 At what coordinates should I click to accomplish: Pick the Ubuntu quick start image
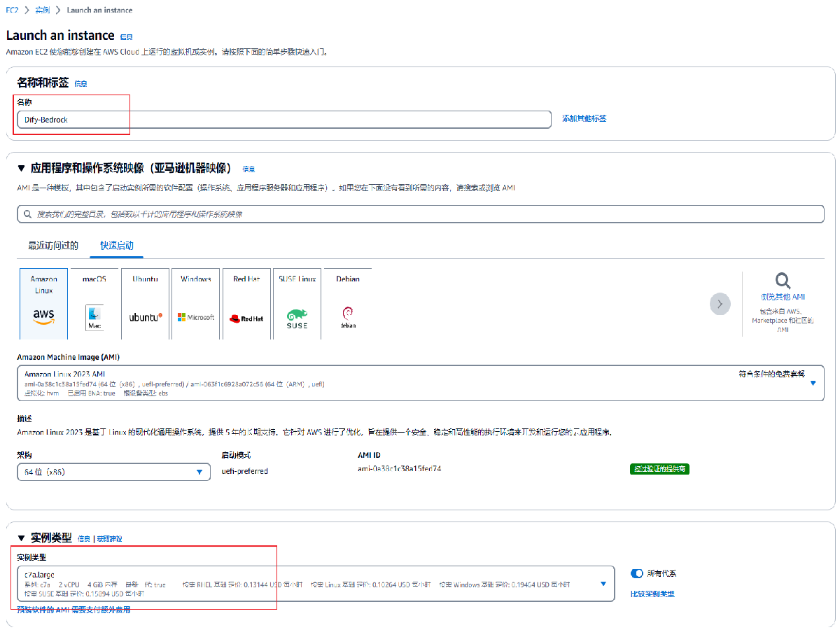pyautogui.click(x=145, y=303)
